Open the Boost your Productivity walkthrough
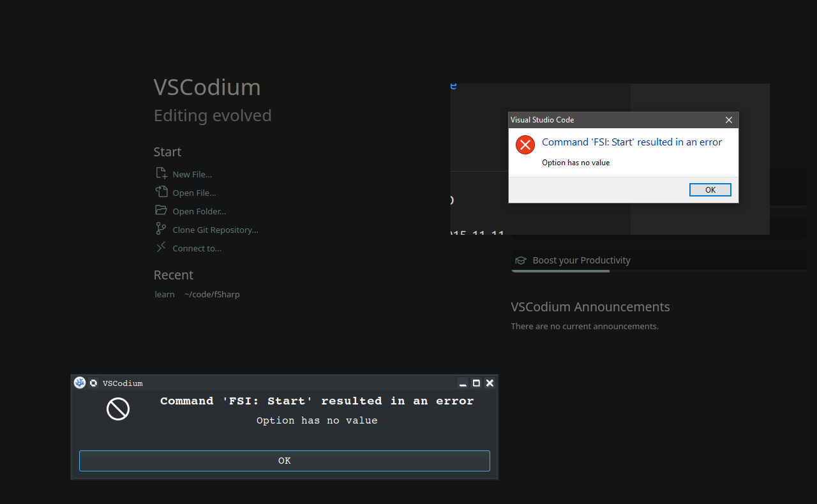The width and height of the screenshot is (817, 504). (581, 260)
